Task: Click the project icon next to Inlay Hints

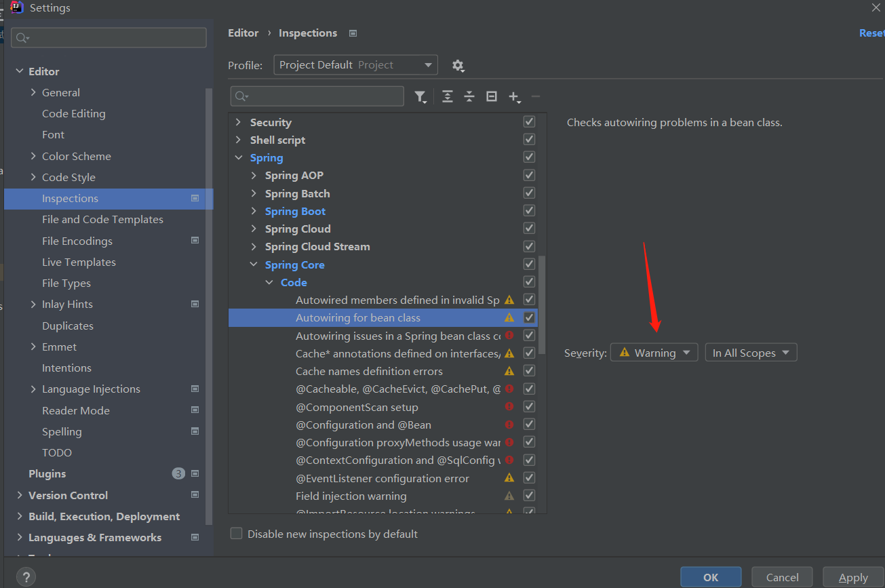Action: (195, 305)
